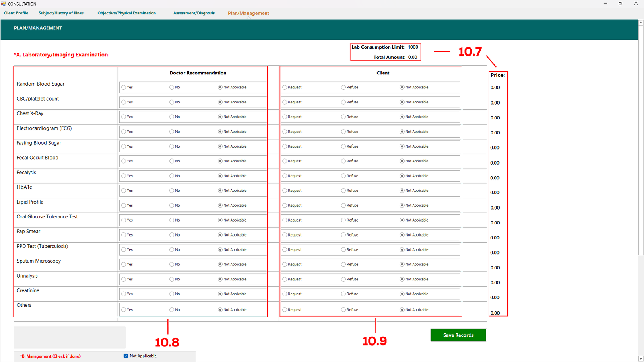Click the empty text box below Others
The height and width of the screenshot is (362, 644).
tap(70, 337)
